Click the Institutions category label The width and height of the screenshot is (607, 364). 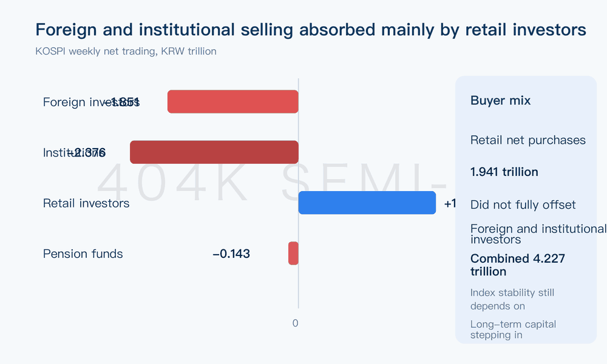tap(74, 152)
